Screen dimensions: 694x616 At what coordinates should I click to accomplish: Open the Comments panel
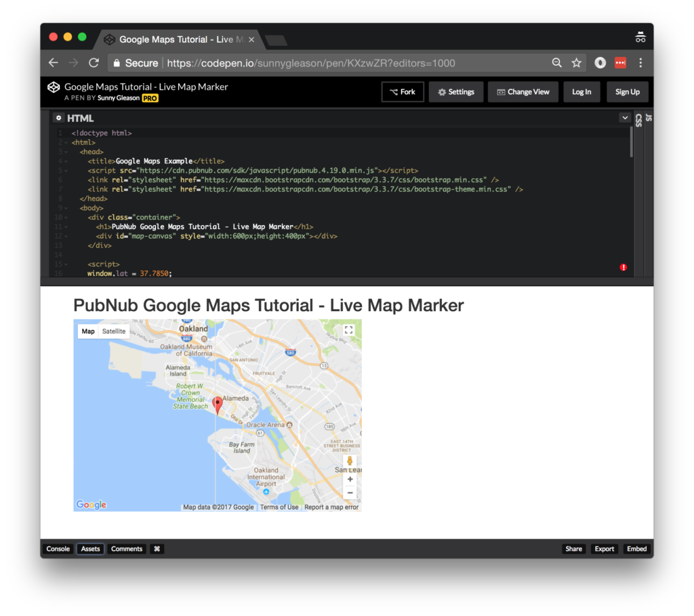127,549
